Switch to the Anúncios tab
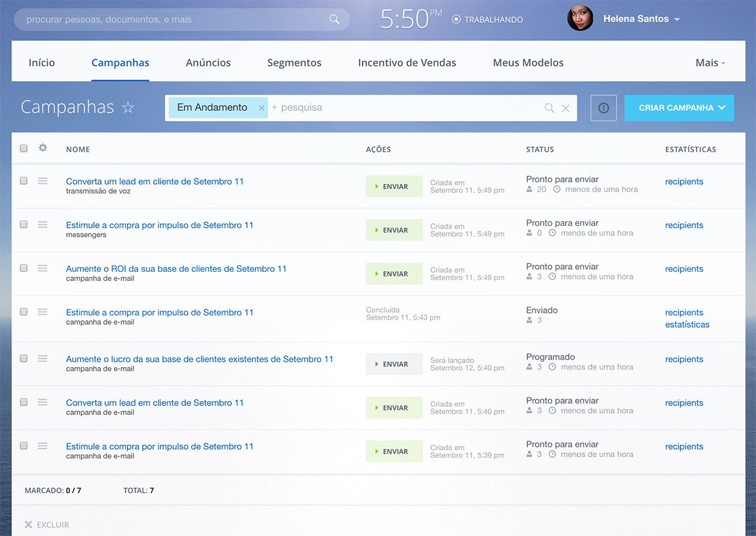Image resolution: width=756 pixels, height=536 pixels. click(208, 62)
